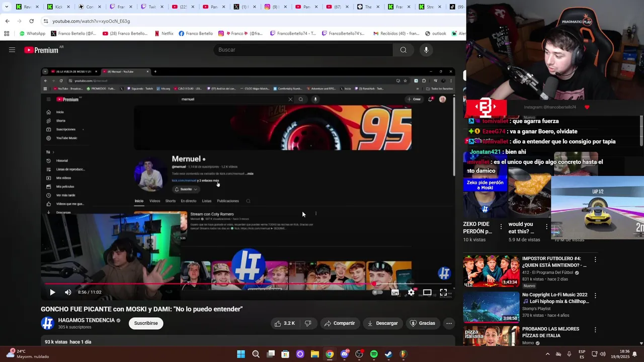Mute the video player volume
Image resolution: width=644 pixels, height=362 pixels.
coord(68,292)
